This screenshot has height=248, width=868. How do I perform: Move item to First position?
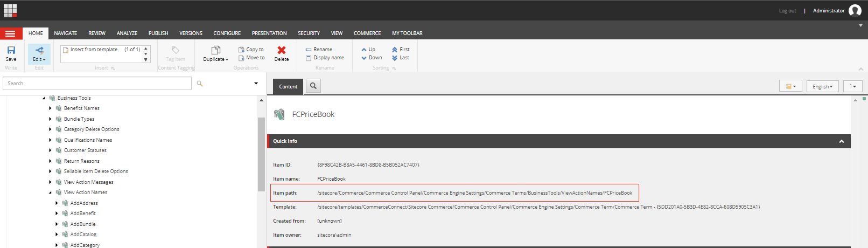coord(401,50)
